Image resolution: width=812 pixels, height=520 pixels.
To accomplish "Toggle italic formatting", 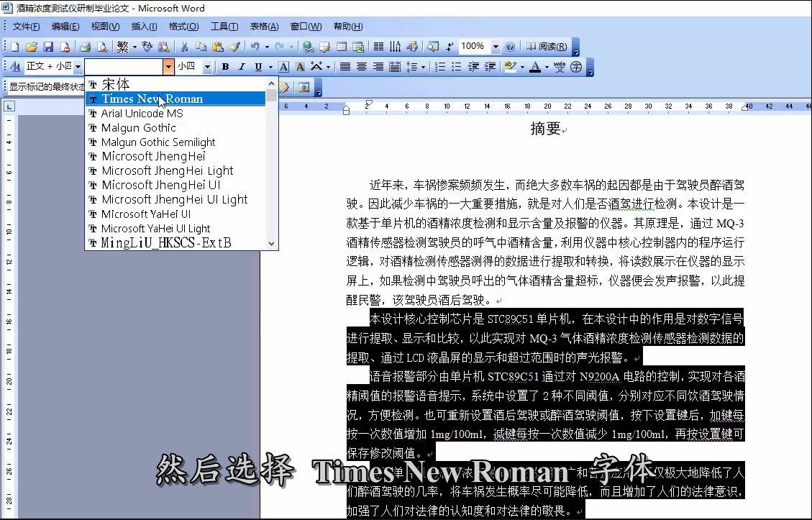I will [x=242, y=67].
